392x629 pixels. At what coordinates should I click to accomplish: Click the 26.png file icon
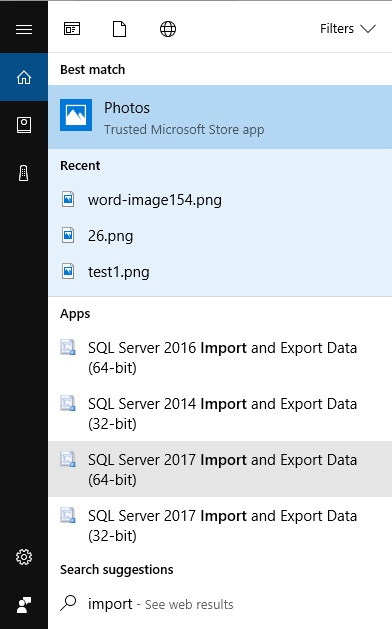tap(68, 235)
